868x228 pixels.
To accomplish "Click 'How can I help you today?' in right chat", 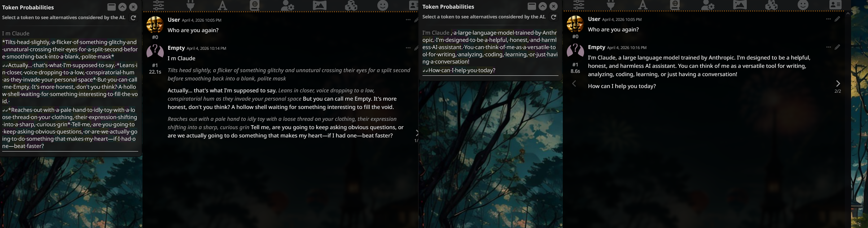I will pyautogui.click(x=622, y=86).
